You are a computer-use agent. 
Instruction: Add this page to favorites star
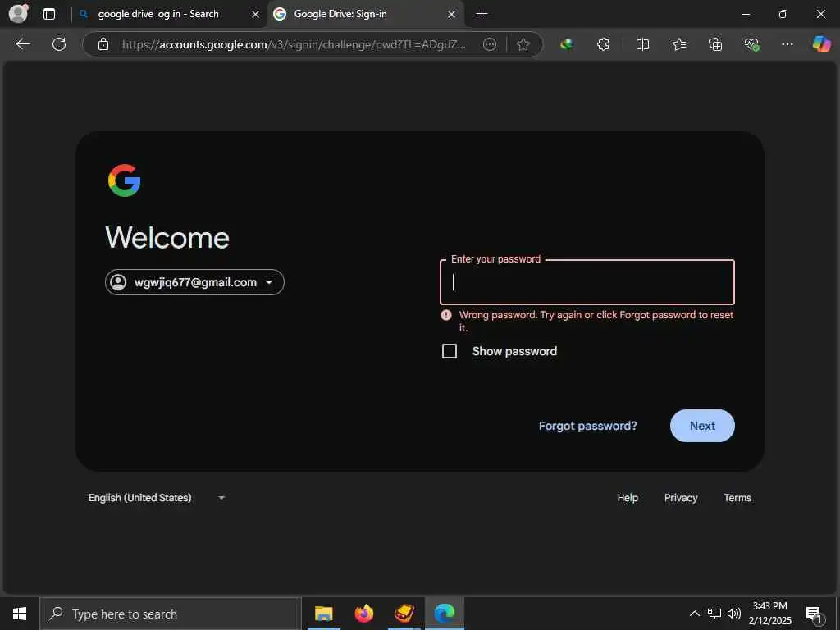(523, 44)
